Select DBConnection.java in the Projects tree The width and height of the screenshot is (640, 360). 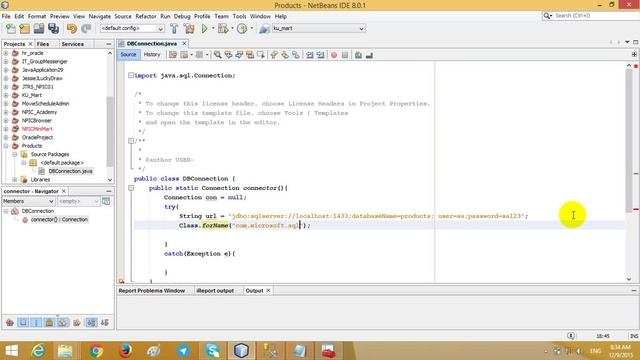pos(70,171)
